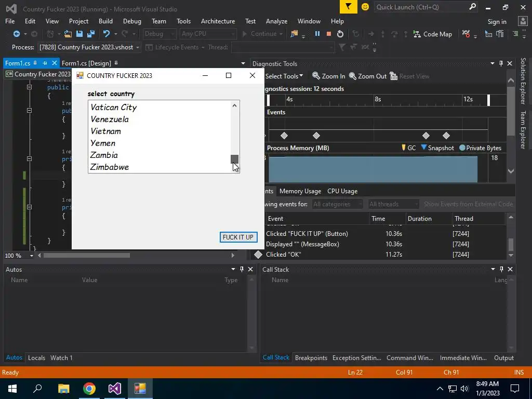Click the country list scrollbar up arrow
The height and width of the screenshot is (399, 532).
tap(234, 105)
